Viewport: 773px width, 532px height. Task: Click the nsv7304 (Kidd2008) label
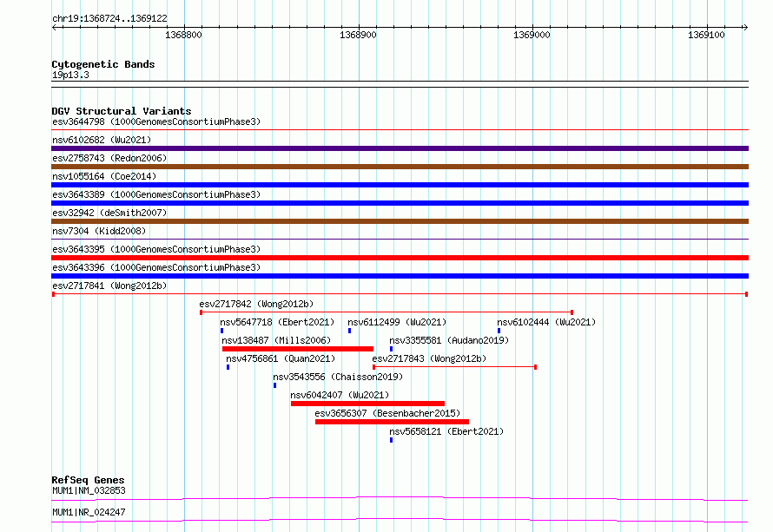tap(99, 231)
